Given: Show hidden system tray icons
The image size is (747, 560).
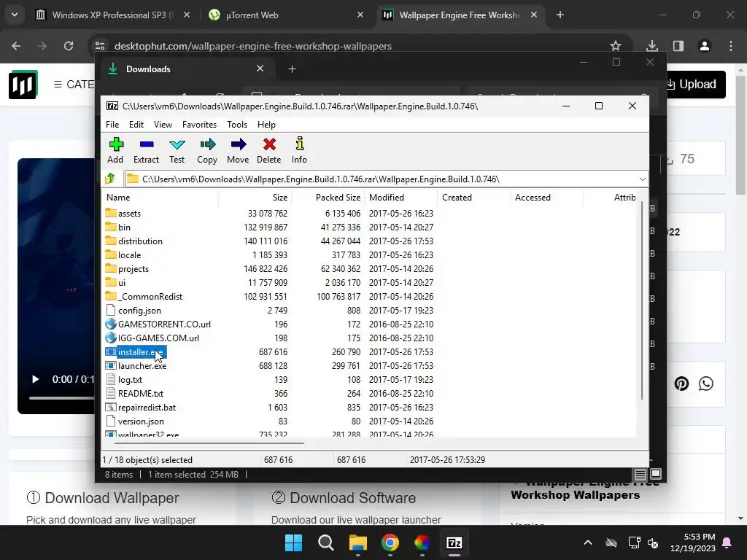Looking at the screenshot, I should click(588, 542).
